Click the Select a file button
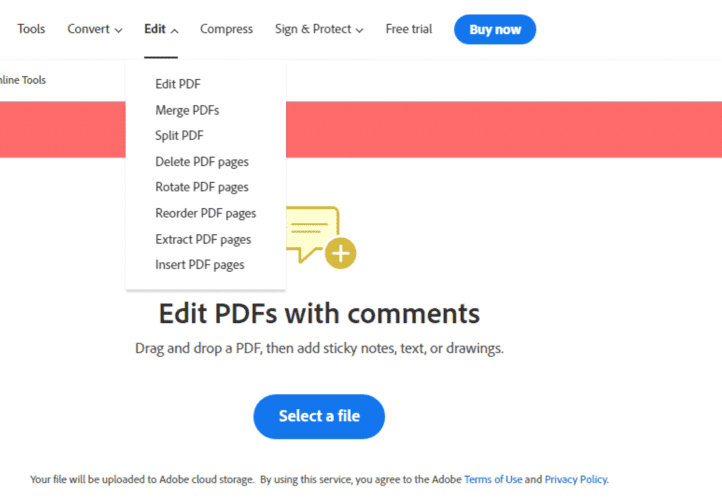Viewport: 722px width, 498px height. click(x=319, y=417)
